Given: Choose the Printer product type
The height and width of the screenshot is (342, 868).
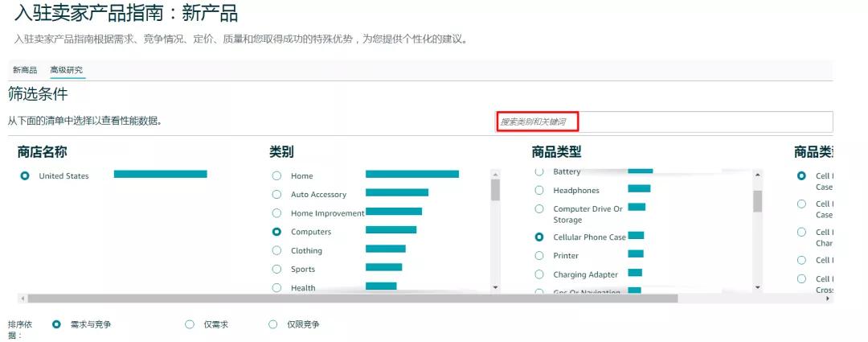Looking at the screenshot, I should click(539, 255).
